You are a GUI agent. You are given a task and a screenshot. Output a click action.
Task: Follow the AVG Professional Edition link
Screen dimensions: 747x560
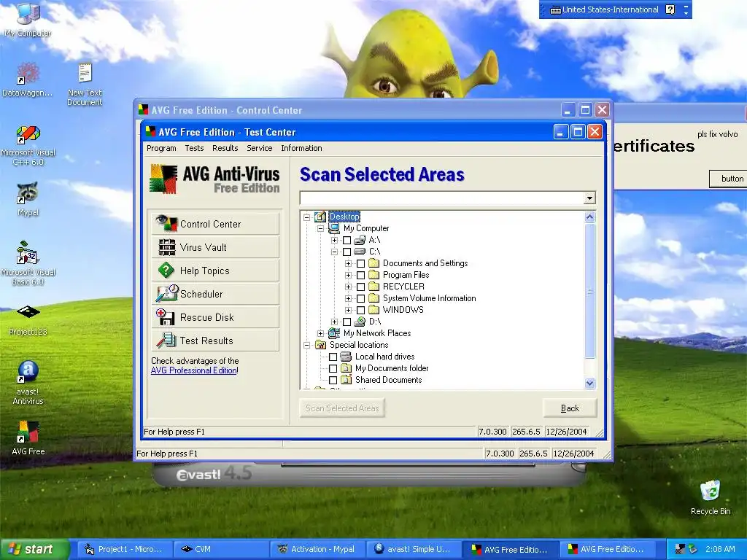[194, 370]
